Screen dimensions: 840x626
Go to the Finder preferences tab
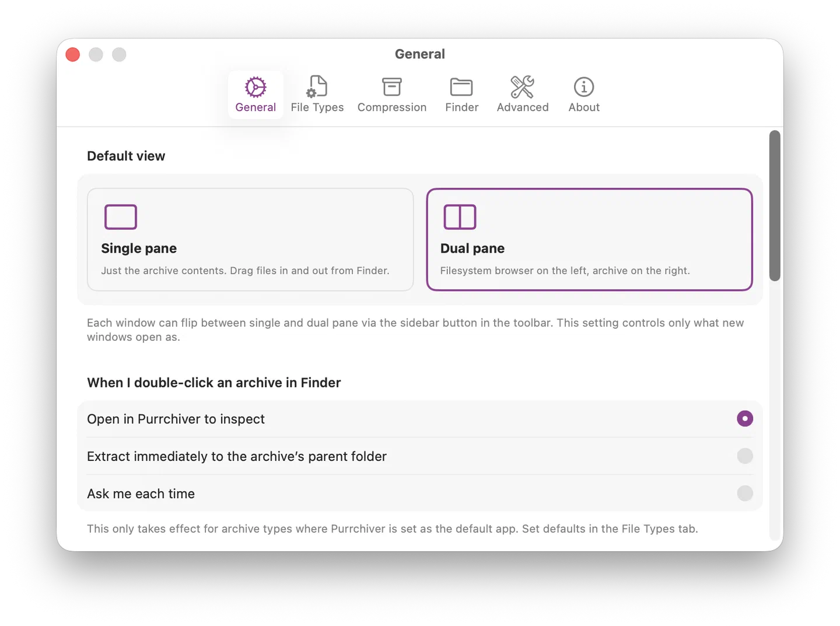point(461,95)
